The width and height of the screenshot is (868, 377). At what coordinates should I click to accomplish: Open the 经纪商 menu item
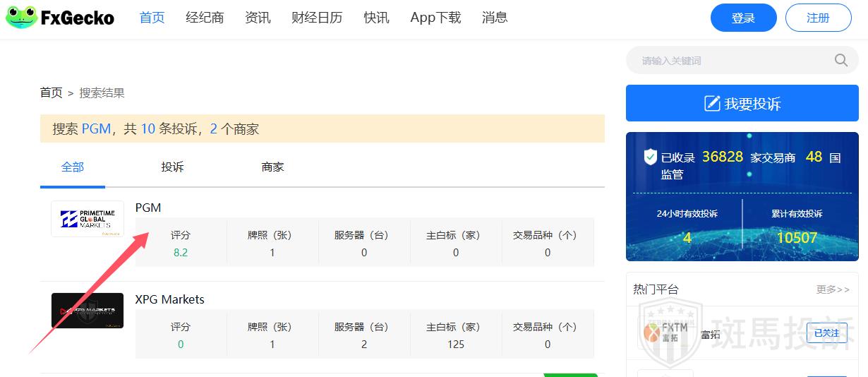click(x=205, y=18)
